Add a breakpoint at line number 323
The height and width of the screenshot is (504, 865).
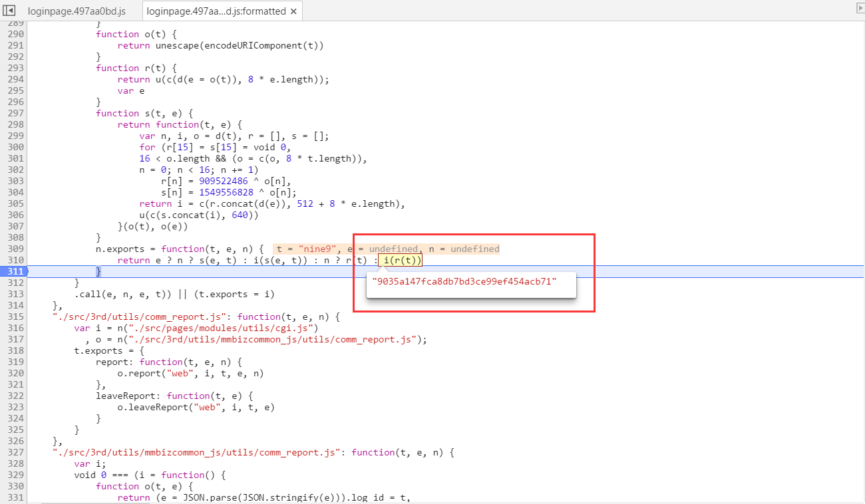(x=16, y=407)
